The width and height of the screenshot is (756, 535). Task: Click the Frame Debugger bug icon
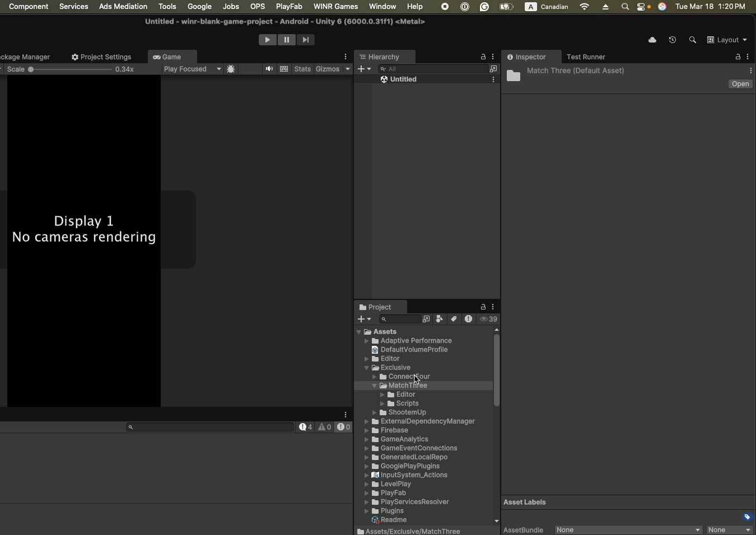(x=231, y=69)
